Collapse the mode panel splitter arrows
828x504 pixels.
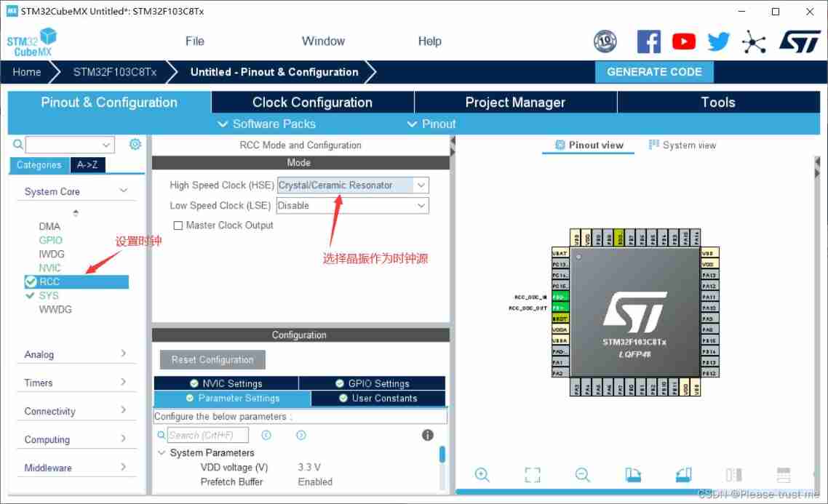453,146
